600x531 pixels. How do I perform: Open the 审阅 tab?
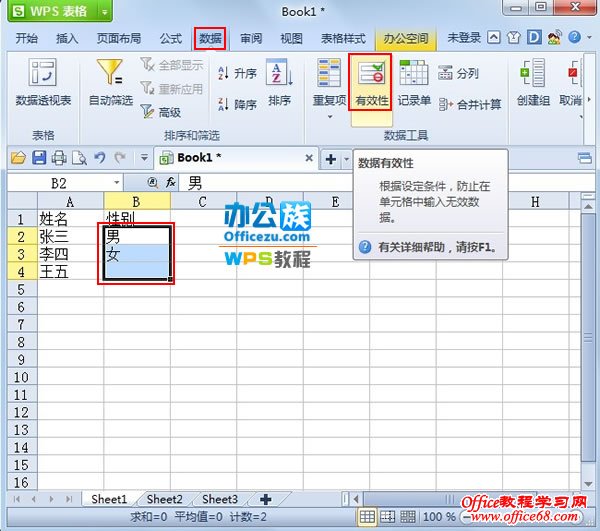point(251,38)
